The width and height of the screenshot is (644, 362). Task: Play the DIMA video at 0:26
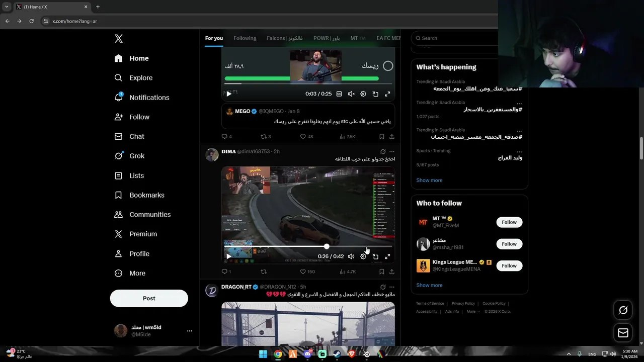[x=229, y=256]
